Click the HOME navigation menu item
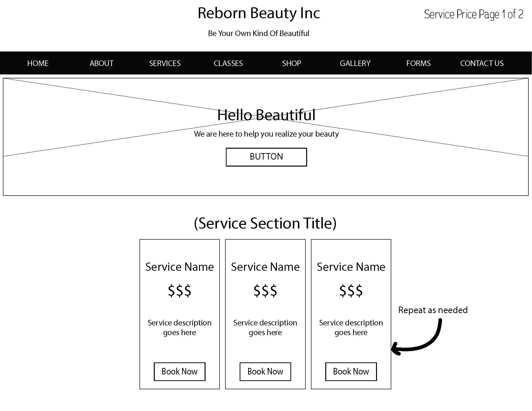The height and width of the screenshot is (411, 532). [x=38, y=63]
